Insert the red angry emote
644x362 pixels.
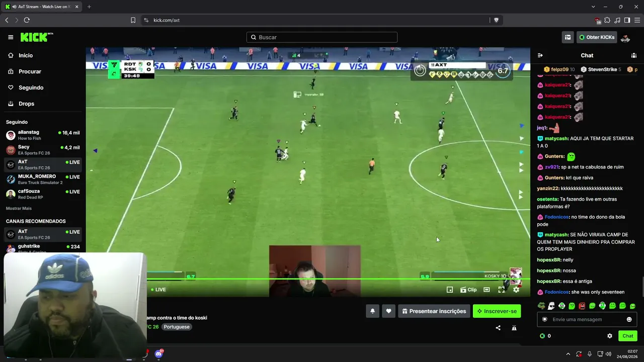[582, 306]
